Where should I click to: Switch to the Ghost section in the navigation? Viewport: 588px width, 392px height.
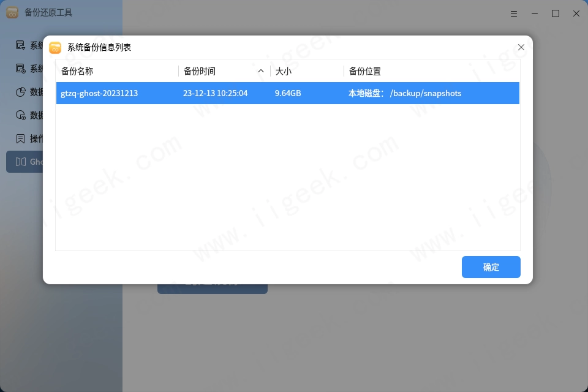coord(28,162)
